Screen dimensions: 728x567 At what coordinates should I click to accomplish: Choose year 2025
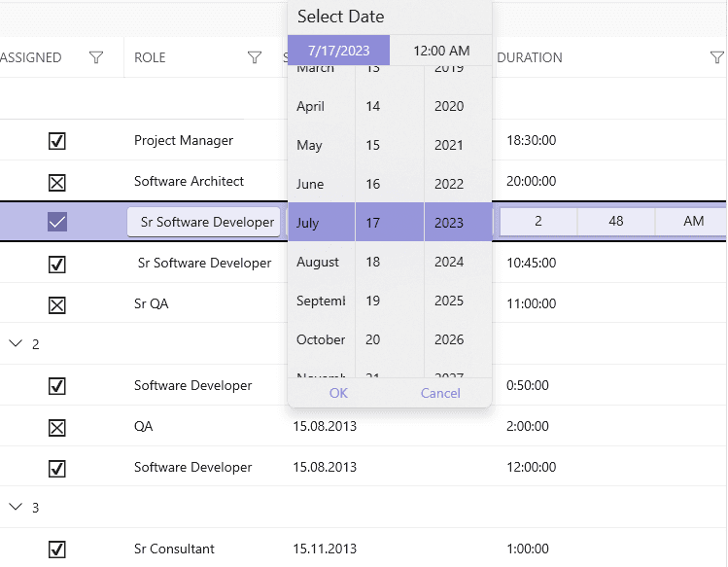[x=458, y=301]
